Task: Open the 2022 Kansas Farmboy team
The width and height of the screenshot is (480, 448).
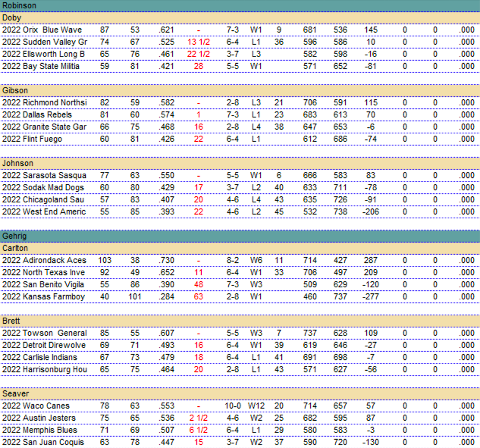Action: 44,297
